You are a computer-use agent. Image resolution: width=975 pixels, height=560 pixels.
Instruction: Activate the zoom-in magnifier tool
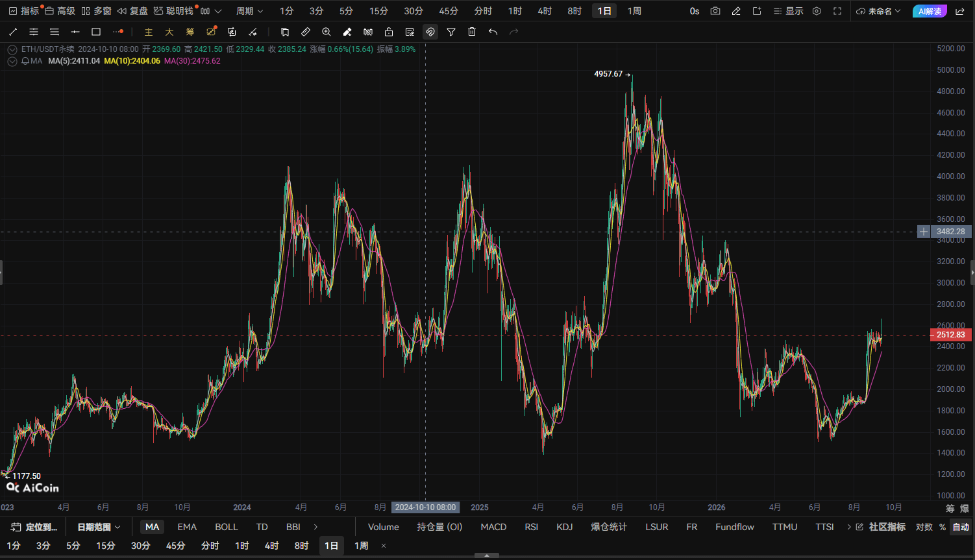(327, 32)
